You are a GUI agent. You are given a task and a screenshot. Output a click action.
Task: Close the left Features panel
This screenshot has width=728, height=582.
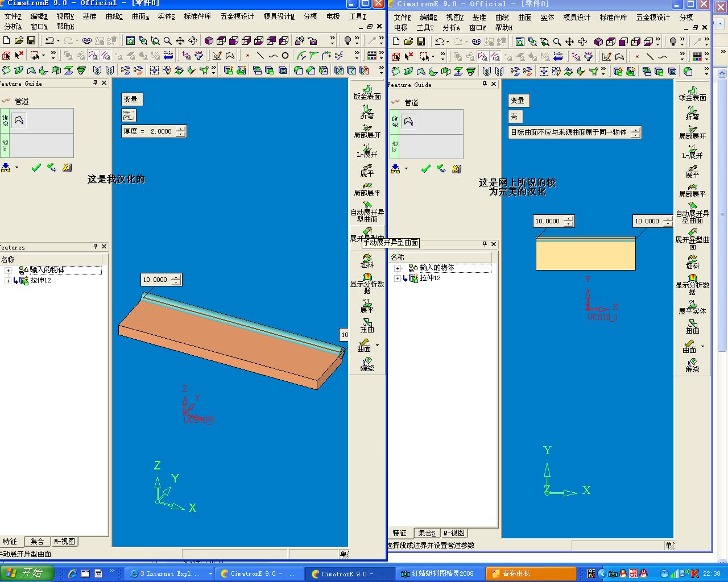tap(104, 247)
